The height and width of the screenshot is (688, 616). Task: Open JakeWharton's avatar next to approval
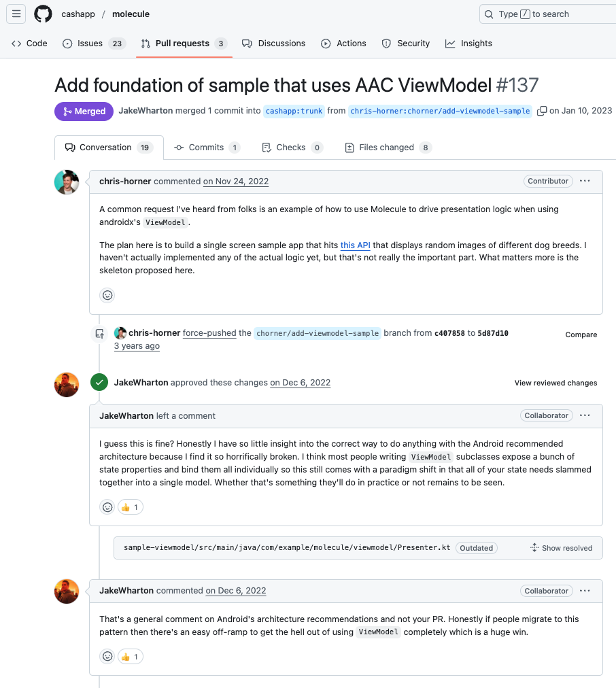point(67,385)
